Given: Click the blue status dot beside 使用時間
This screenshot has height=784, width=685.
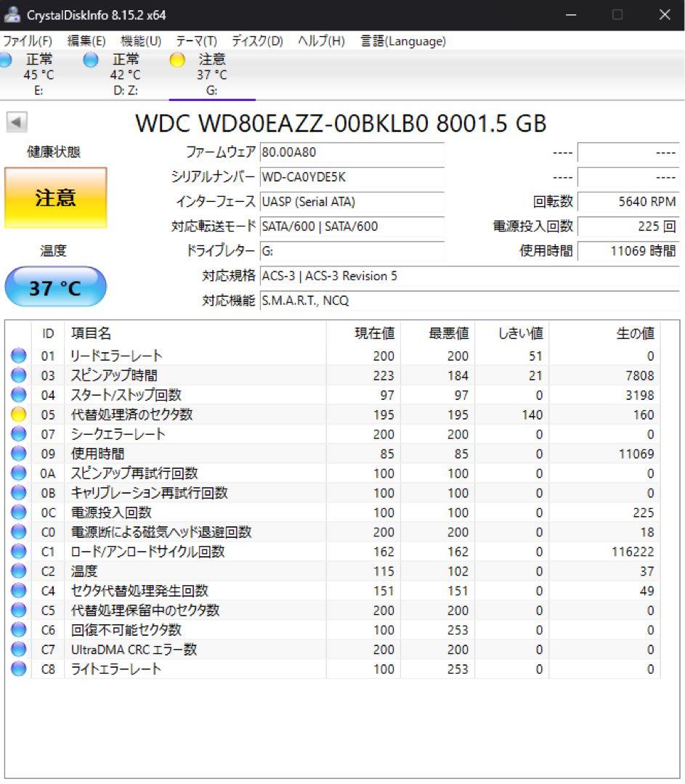Looking at the screenshot, I should (x=18, y=454).
